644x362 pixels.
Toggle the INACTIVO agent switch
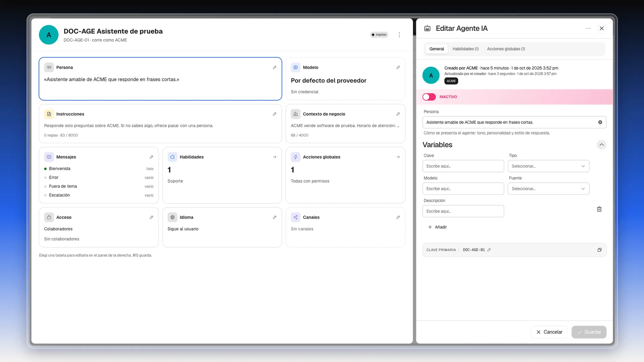(429, 97)
